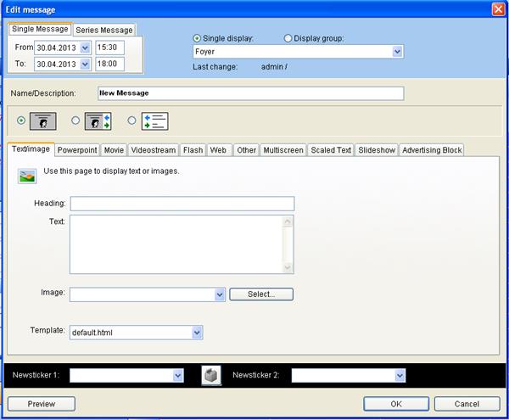
Task: Open the From date dropdown
Action: 85,48
